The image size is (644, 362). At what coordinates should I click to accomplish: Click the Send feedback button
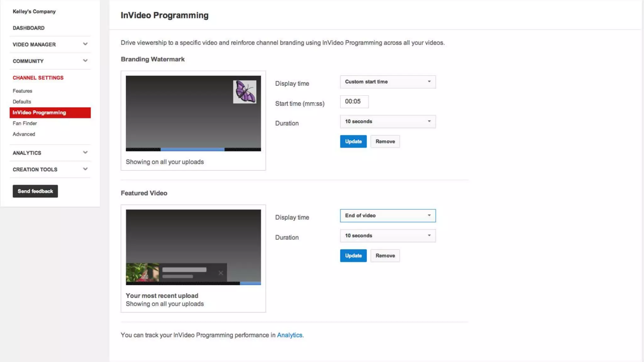click(x=35, y=191)
